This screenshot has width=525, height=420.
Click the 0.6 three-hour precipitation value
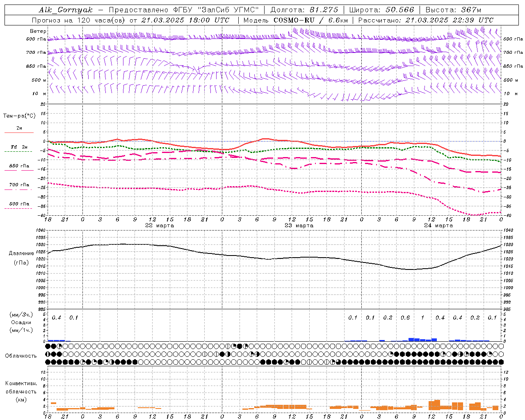(x=405, y=318)
